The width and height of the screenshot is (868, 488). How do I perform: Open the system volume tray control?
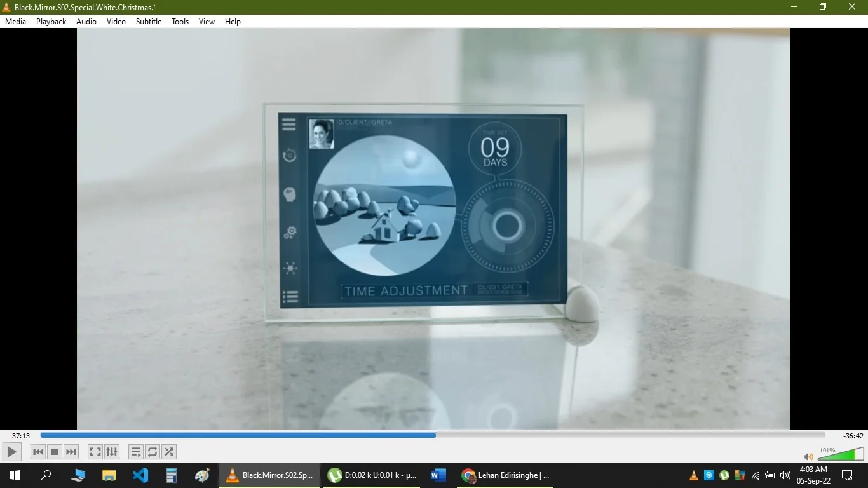coord(785,475)
